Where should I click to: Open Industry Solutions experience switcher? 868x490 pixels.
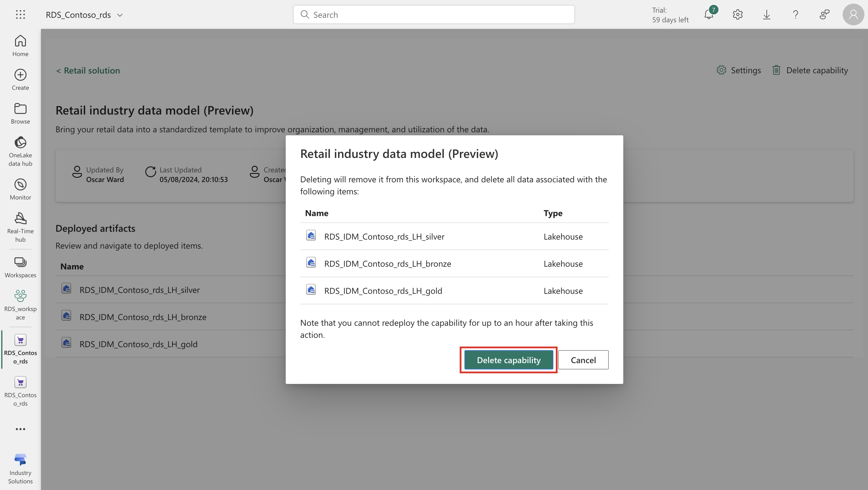coord(20,469)
